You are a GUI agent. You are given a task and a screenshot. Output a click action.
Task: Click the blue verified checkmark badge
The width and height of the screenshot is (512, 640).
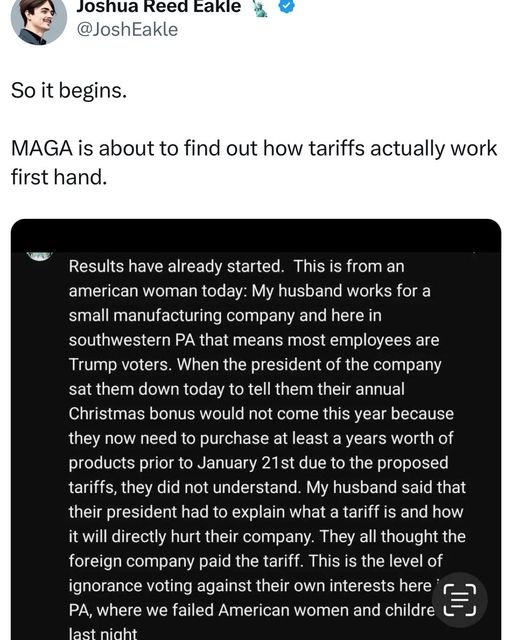pyautogui.click(x=286, y=6)
